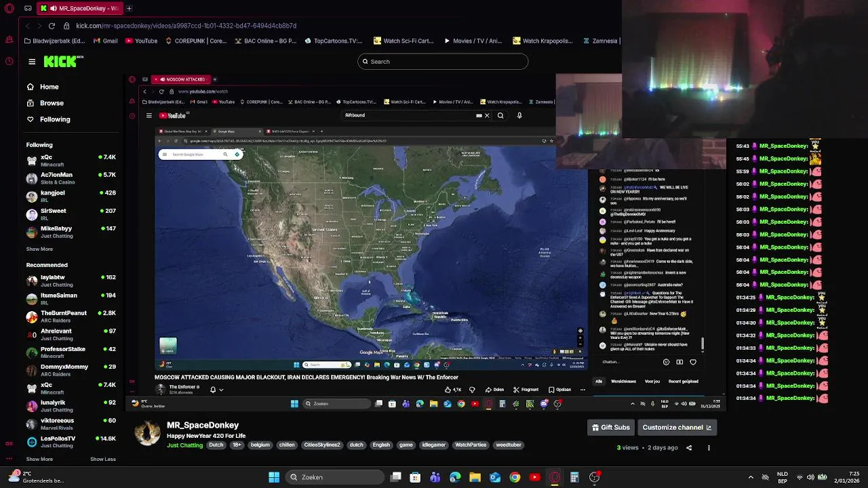Open MikeBabyy channel in Following list

coord(71,232)
